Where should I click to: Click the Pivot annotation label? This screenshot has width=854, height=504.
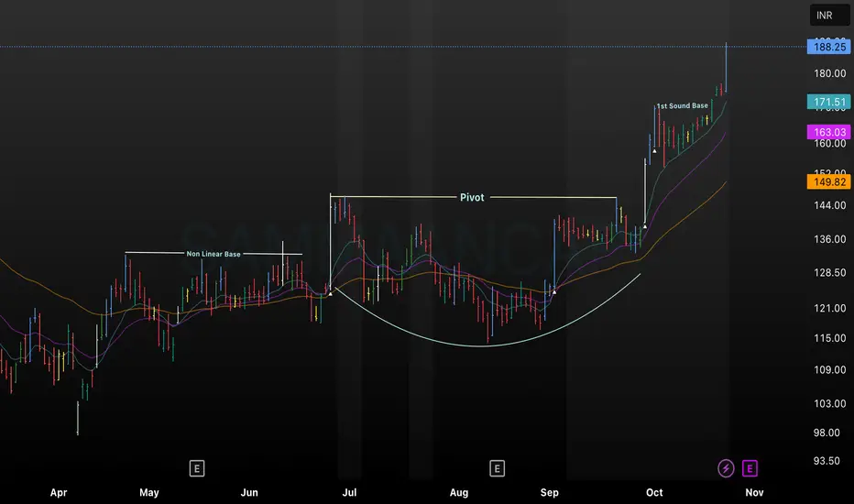(472, 197)
